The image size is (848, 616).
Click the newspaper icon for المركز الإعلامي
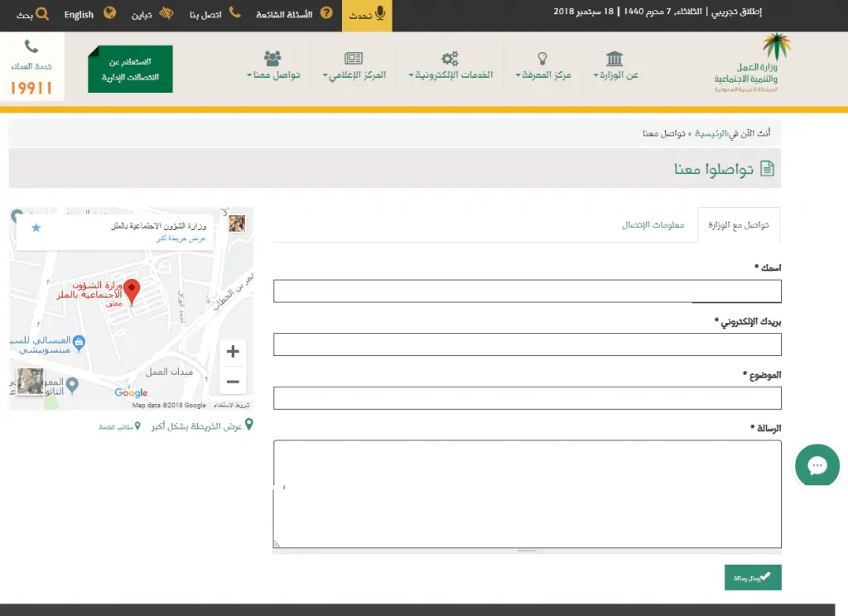pos(354,58)
